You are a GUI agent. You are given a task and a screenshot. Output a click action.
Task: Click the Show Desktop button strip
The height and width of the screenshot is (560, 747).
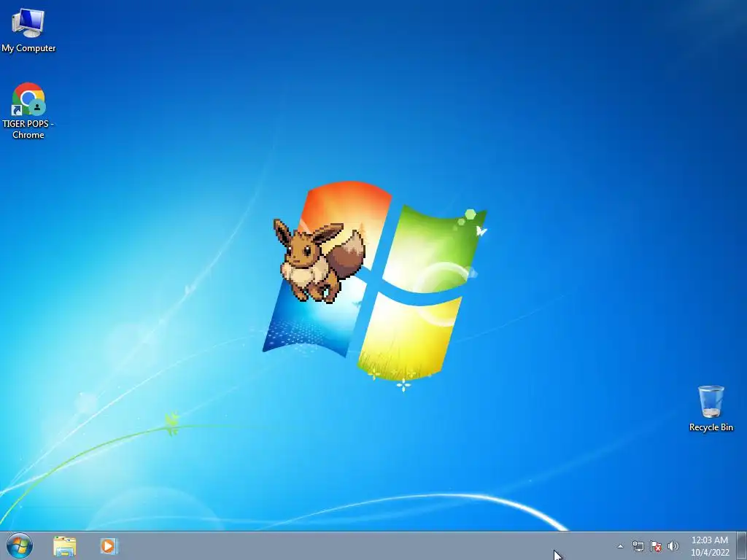[x=742, y=545]
